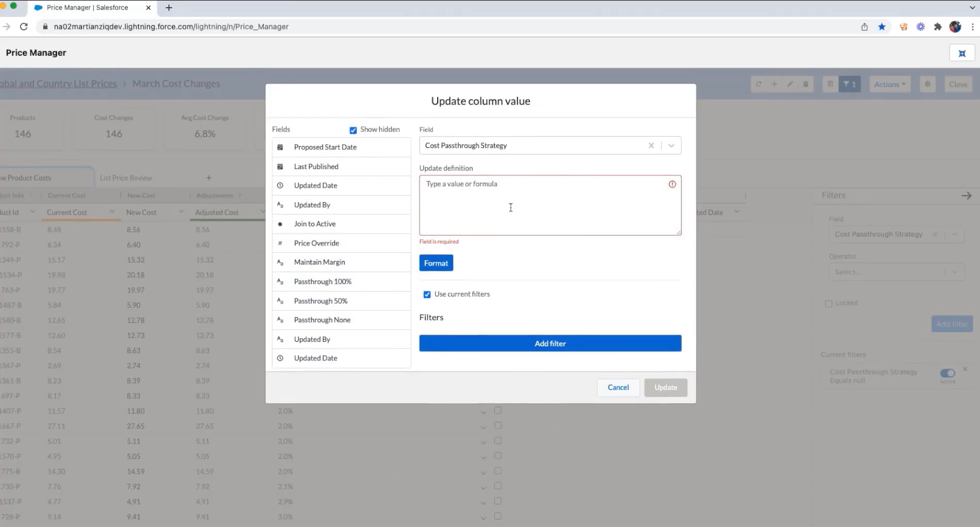
Task: Clear the Cost Passthrough Strategy field selection
Action: pyautogui.click(x=651, y=145)
